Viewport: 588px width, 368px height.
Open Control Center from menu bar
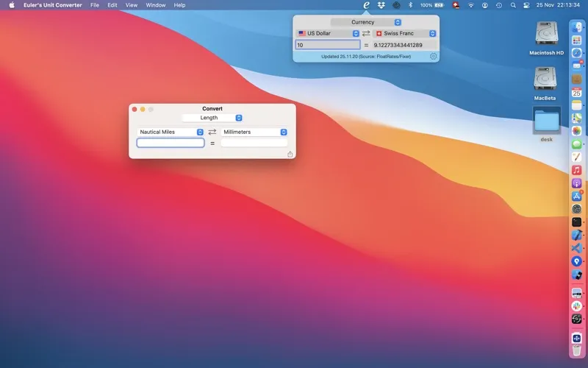tap(526, 5)
